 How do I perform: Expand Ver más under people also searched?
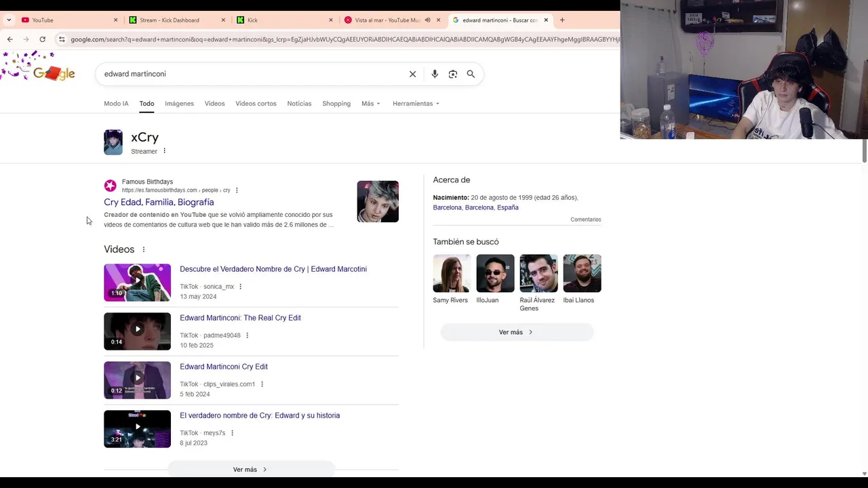pos(517,332)
